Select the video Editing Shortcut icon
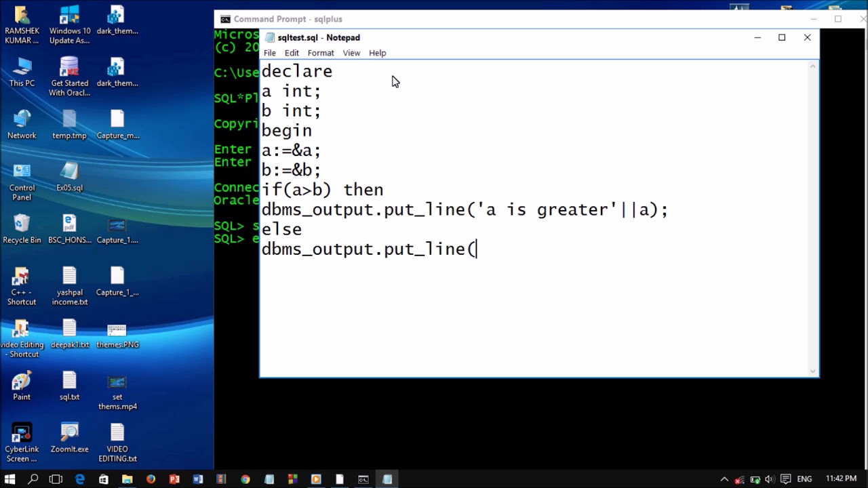Viewport: 868px width, 488px height. click(x=22, y=338)
